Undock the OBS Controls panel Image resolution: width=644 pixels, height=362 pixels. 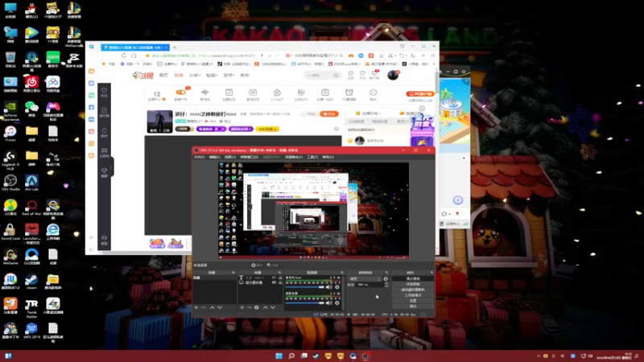click(x=431, y=273)
